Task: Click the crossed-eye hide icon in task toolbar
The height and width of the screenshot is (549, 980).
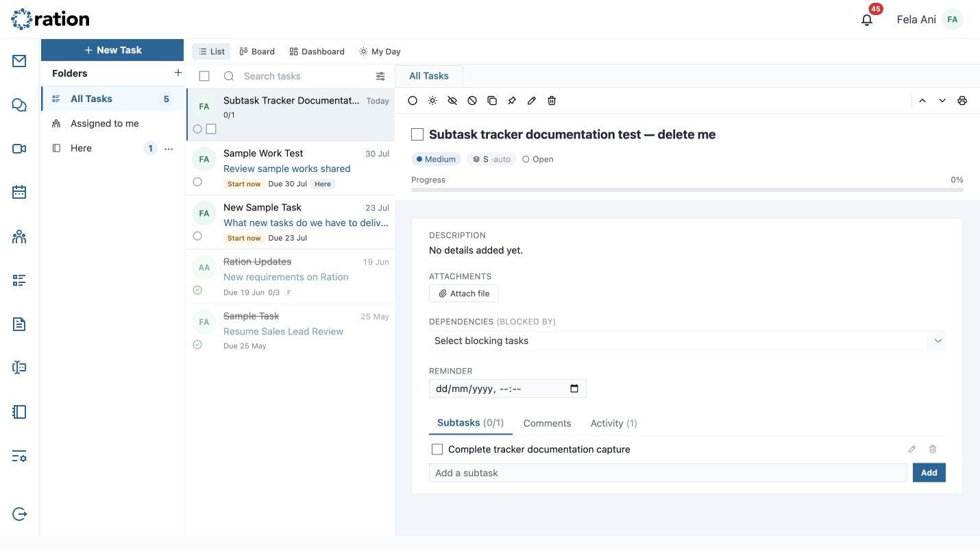Action: point(452,101)
